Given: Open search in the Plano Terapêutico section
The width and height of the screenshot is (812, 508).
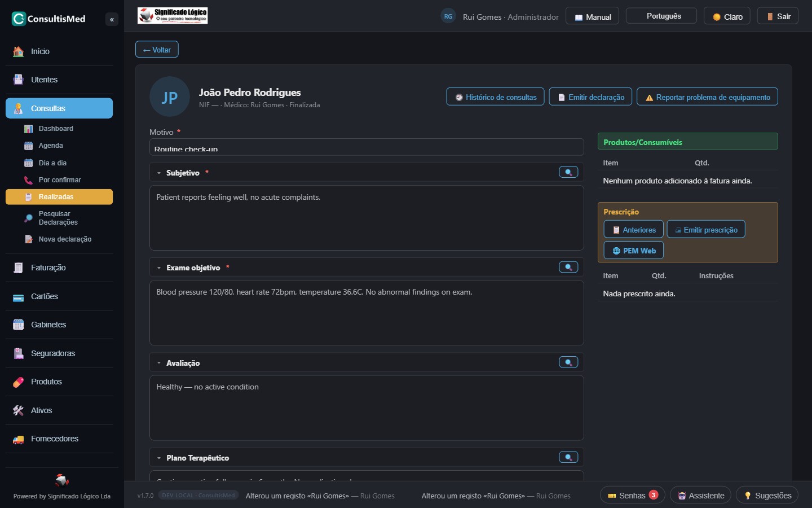Looking at the screenshot, I should pos(568,457).
